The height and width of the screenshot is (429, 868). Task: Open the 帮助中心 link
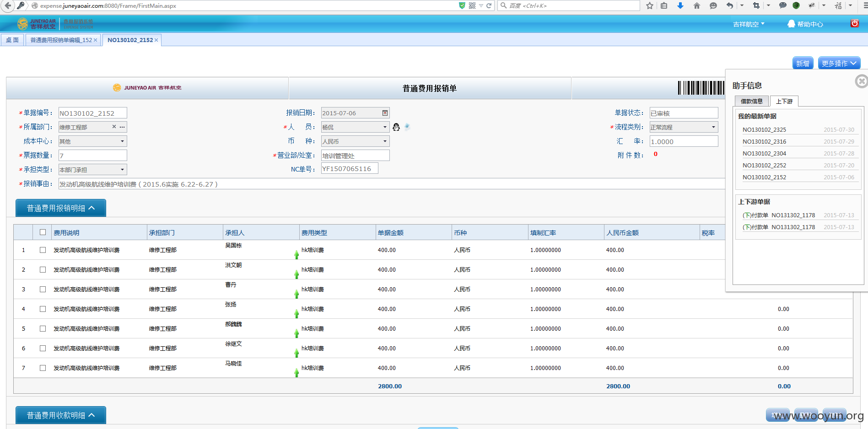(x=805, y=24)
